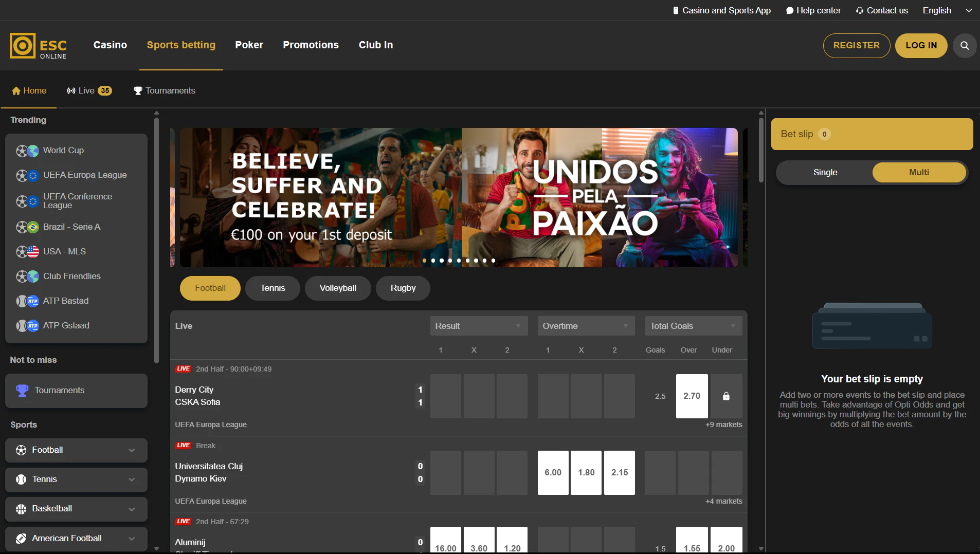Click the Bet slip count badge

824,134
